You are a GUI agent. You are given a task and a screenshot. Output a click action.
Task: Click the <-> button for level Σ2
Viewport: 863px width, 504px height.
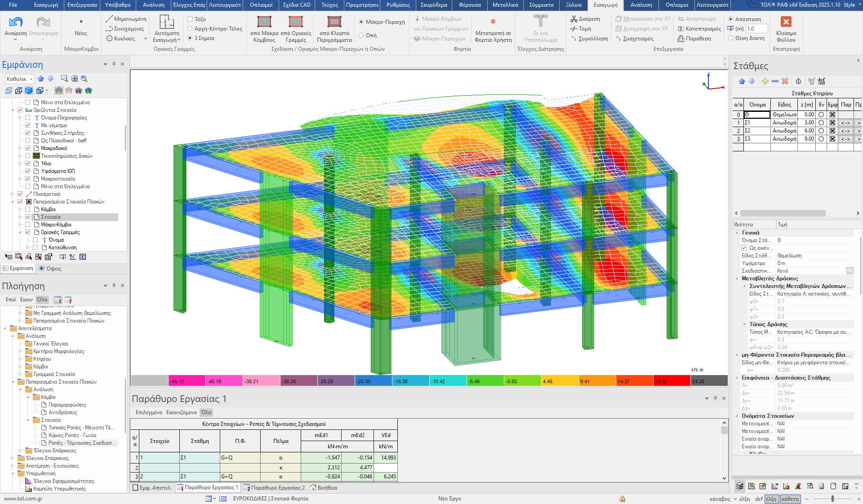[x=845, y=131]
